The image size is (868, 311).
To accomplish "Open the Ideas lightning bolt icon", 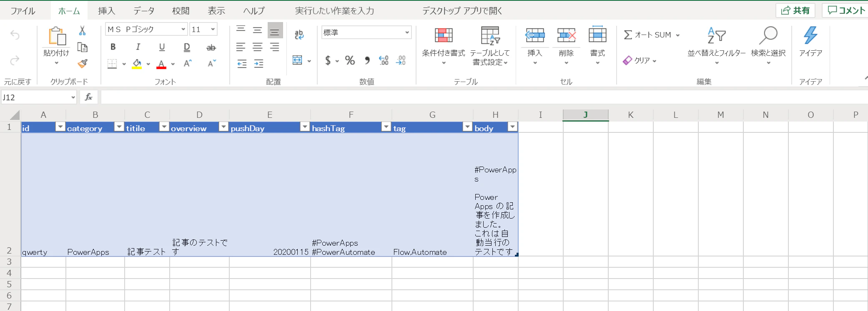I will (810, 35).
